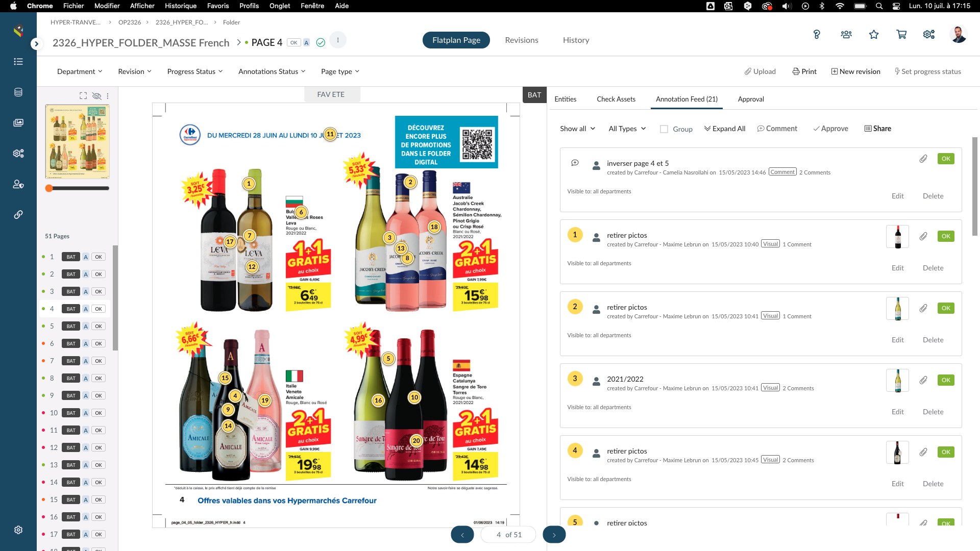Click the help question mark icon
The width and height of the screenshot is (980, 551).
[x=817, y=34]
